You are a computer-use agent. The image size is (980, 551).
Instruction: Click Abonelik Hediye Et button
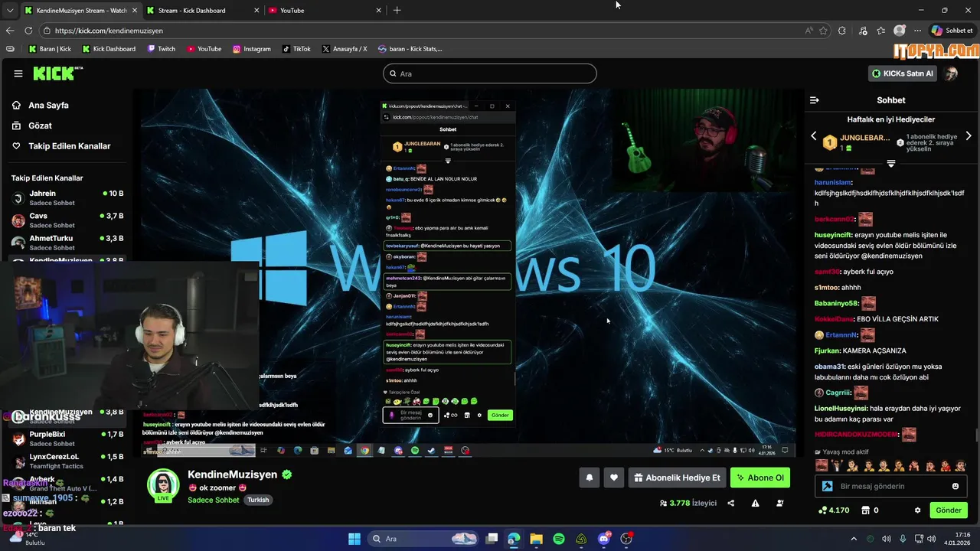pyautogui.click(x=677, y=478)
